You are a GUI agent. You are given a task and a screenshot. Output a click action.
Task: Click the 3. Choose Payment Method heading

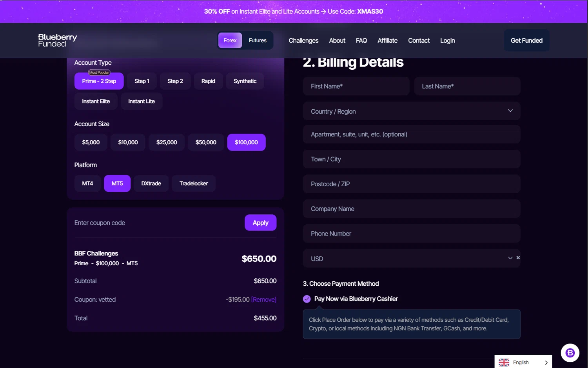point(341,284)
